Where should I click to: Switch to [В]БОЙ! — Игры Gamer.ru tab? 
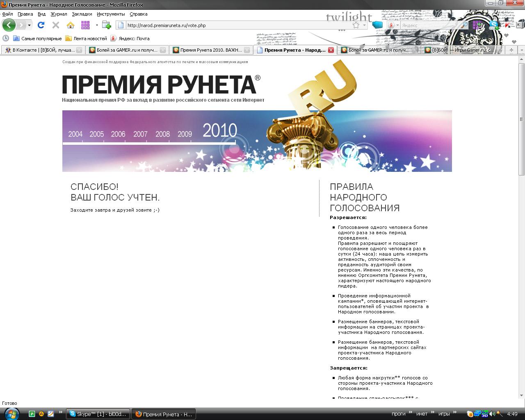pos(463,50)
